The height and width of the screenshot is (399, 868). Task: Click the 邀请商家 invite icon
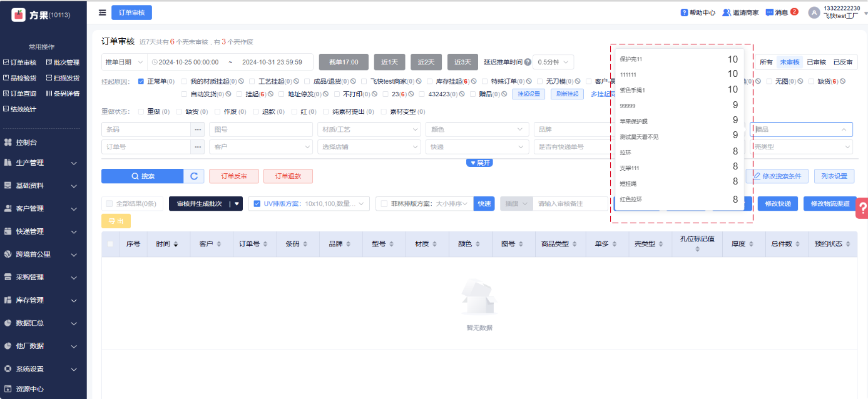(727, 13)
